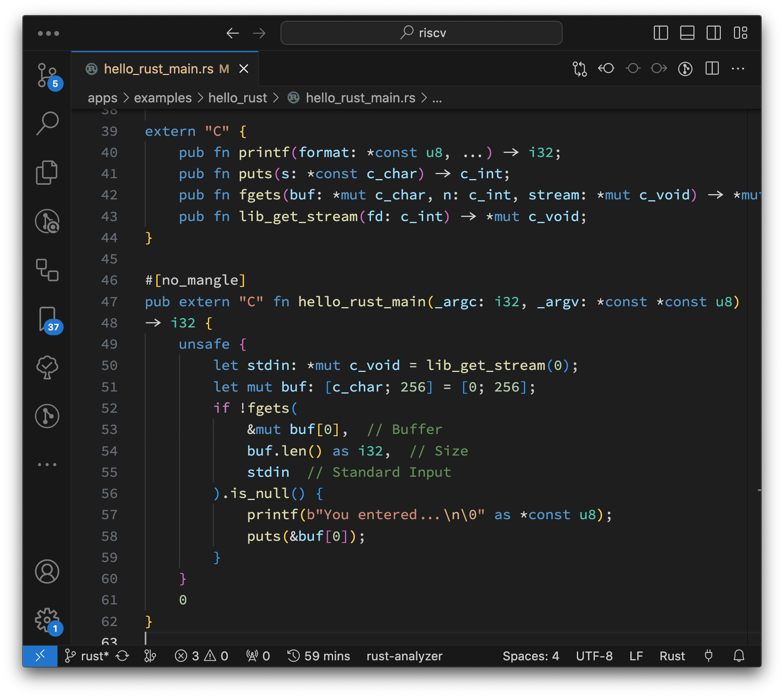784x697 pixels.
Task: Click hello_rust_main function name on line 47
Action: pos(362,302)
